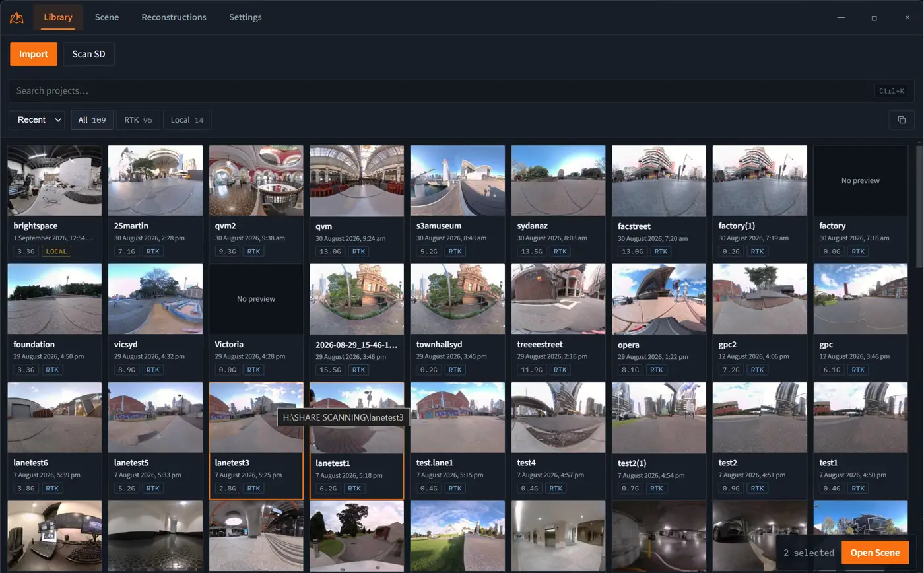The height and width of the screenshot is (573, 924).
Task: Select the opera project thumbnail
Action: [659, 299]
